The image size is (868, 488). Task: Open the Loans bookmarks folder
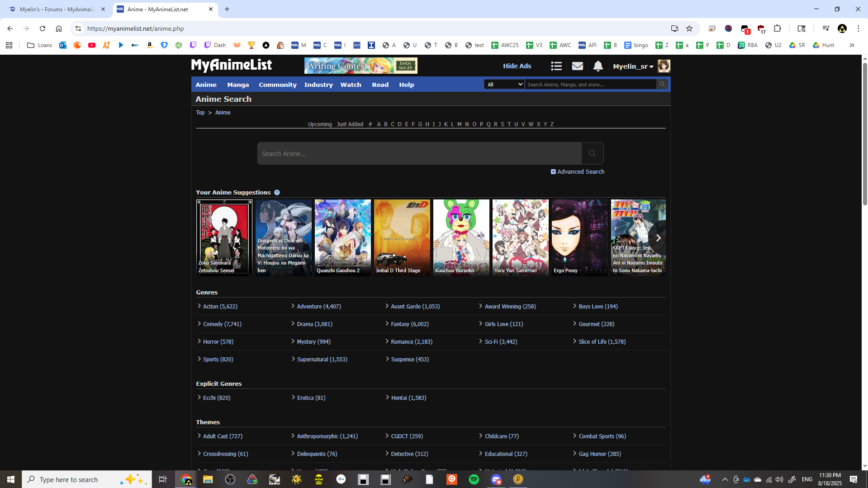pyautogui.click(x=39, y=45)
